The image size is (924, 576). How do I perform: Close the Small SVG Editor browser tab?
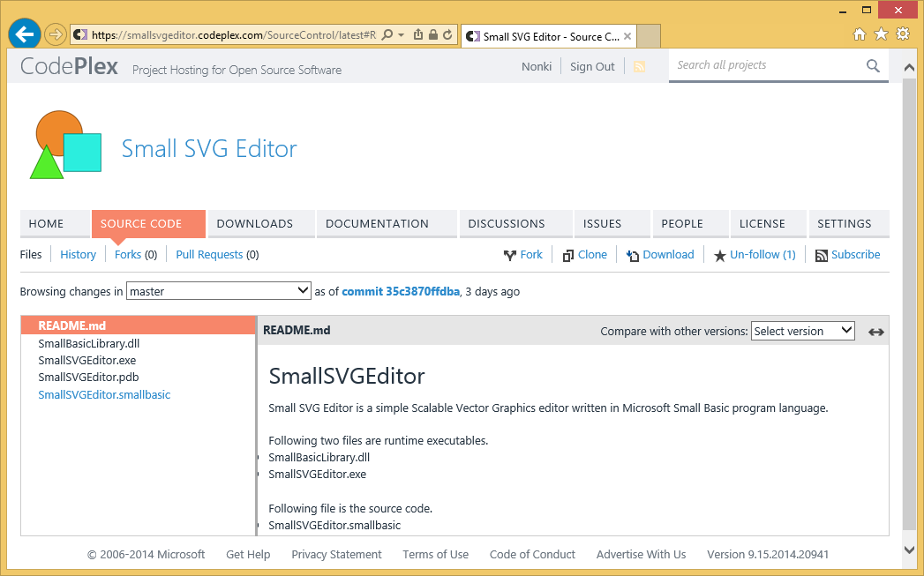[627, 36]
